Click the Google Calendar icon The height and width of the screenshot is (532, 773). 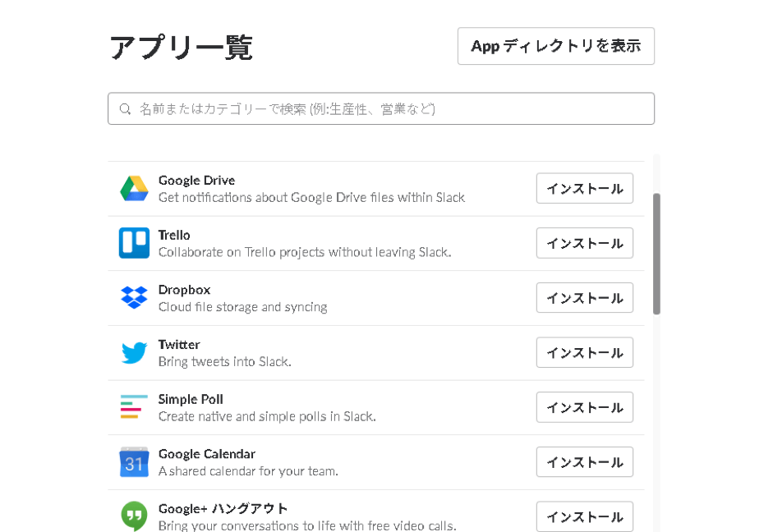134,462
